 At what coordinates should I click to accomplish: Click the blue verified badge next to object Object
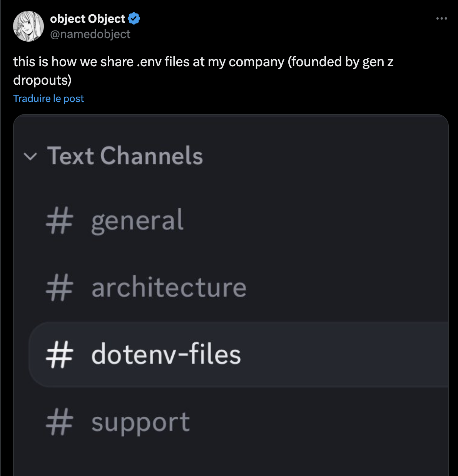[x=134, y=18]
